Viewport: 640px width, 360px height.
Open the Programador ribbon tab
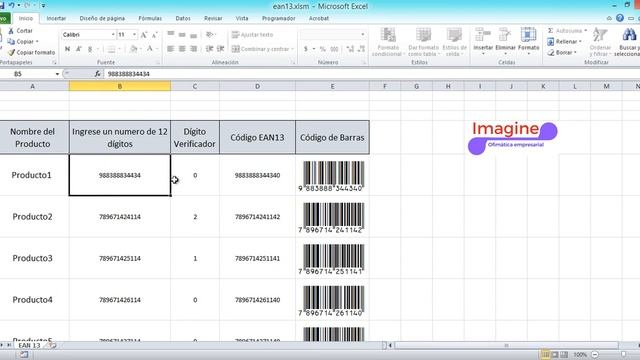click(278, 18)
